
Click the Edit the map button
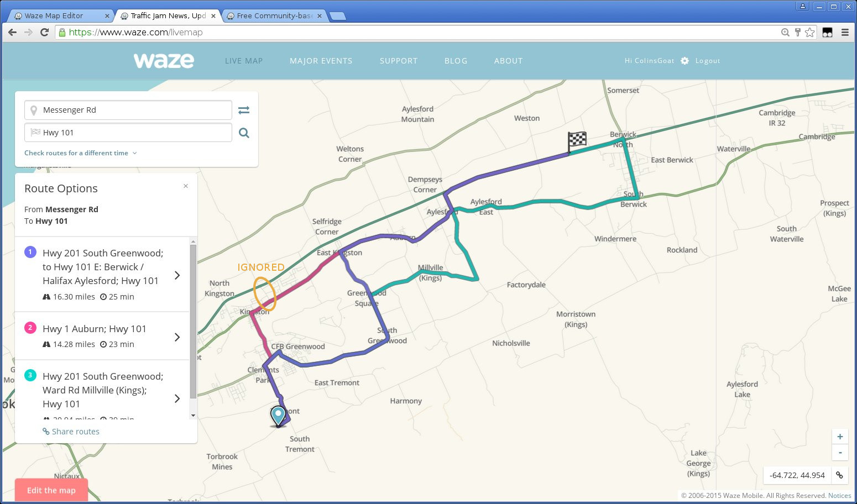tap(51, 490)
